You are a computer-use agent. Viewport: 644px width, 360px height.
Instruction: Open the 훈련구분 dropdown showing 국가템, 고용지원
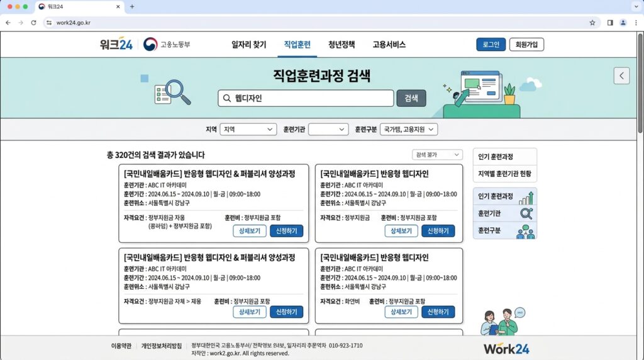coord(409,130)
